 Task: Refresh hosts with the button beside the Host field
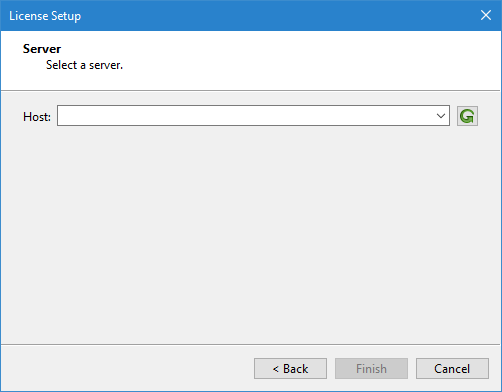467,116
